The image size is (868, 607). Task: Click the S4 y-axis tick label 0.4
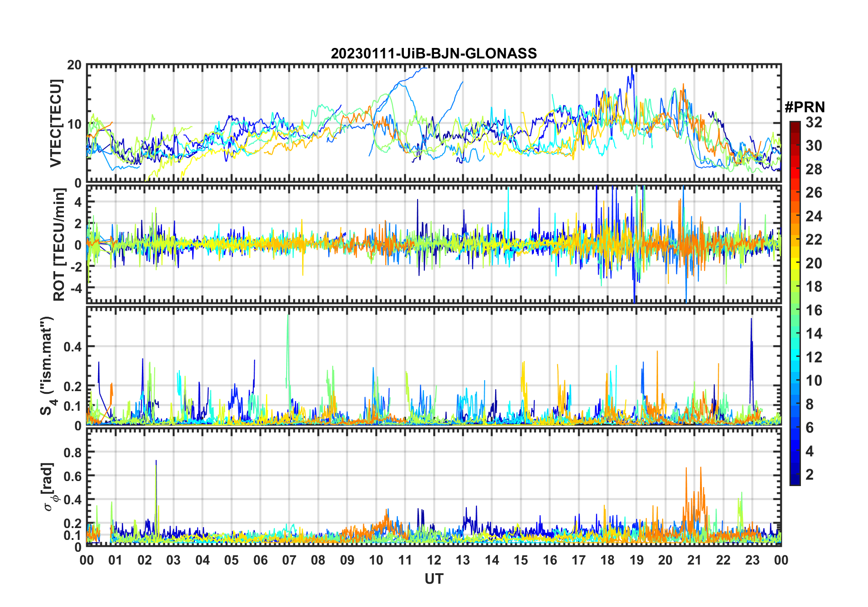(x=73, y=346)
